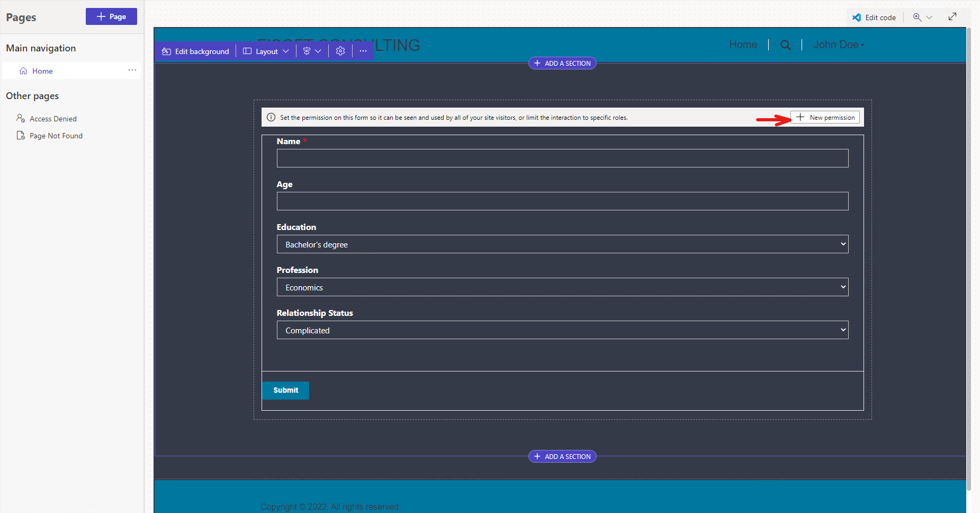Viewport: 980px width, 513px height.
Task: Expand the John Doe account menu
Action: [838, 45]
